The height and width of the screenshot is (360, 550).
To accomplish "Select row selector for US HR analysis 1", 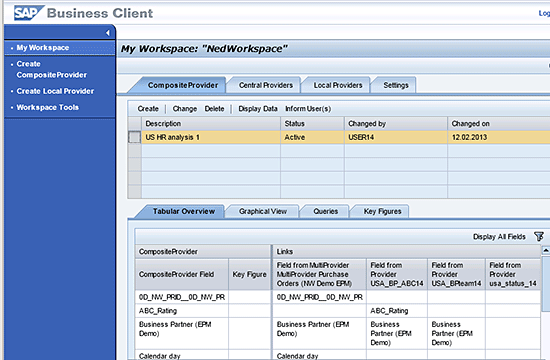I will click(134, 137).
